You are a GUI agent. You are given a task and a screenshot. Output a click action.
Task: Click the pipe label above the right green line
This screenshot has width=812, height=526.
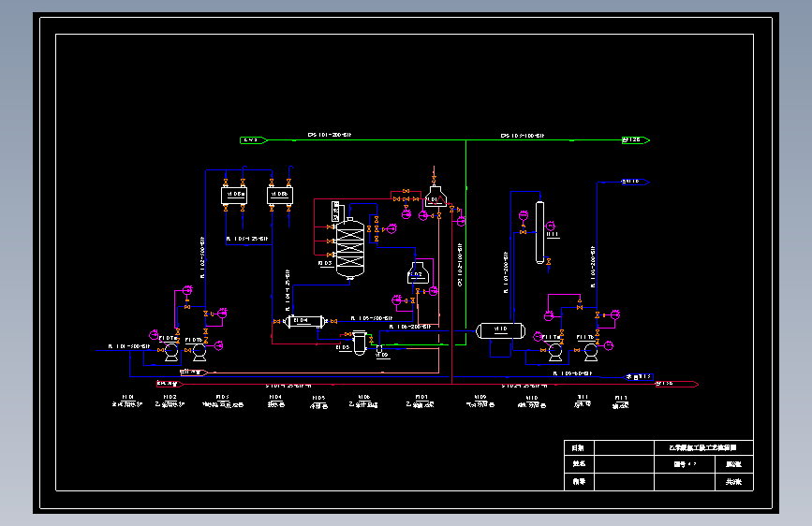[x=523, y=136]
